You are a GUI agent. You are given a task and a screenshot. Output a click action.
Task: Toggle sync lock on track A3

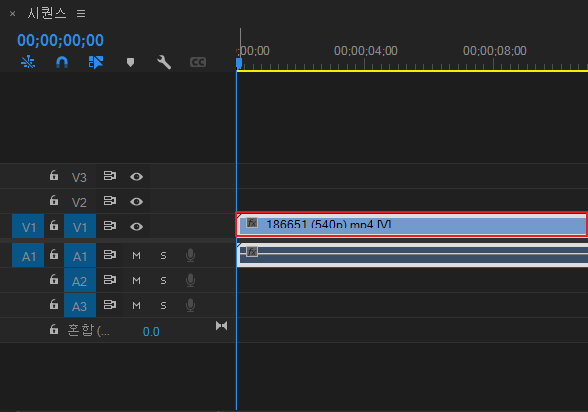(x=110, y=305)
